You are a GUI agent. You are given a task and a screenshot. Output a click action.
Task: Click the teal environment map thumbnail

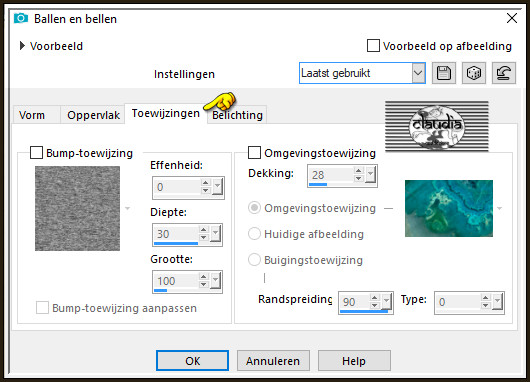[449, 208]
